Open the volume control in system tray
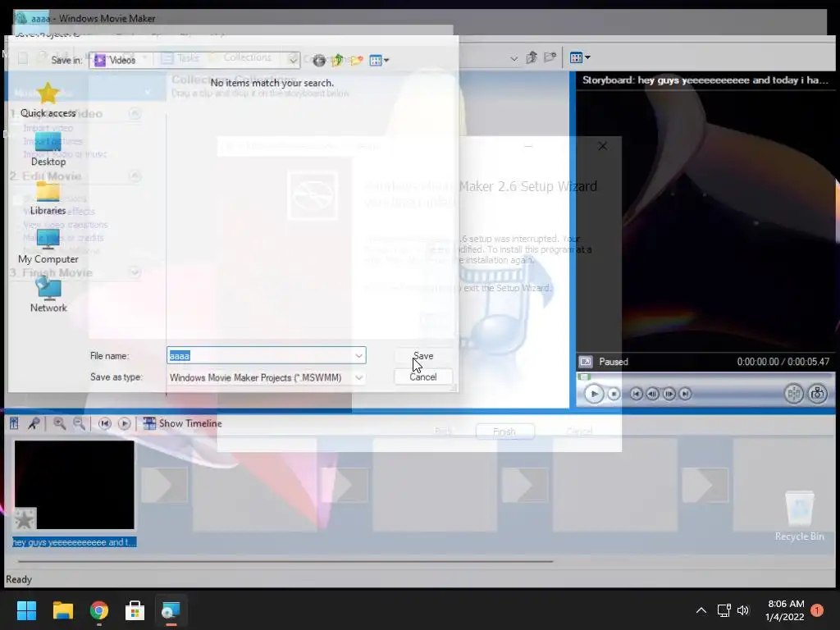This screenshot has width=840, height=630. (x=743, y=610)
